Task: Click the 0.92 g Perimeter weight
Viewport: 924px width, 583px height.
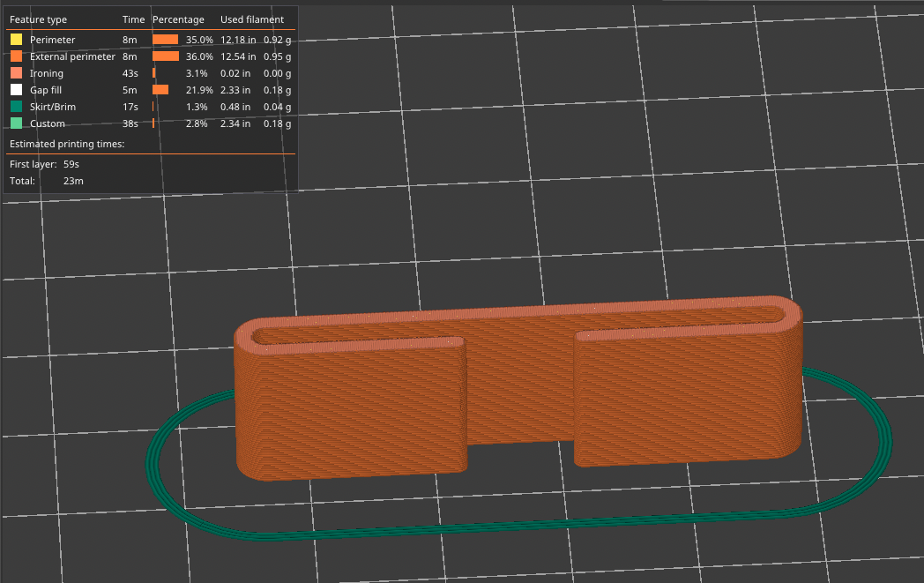Action: pyautogui.click(x=278, y=40)
